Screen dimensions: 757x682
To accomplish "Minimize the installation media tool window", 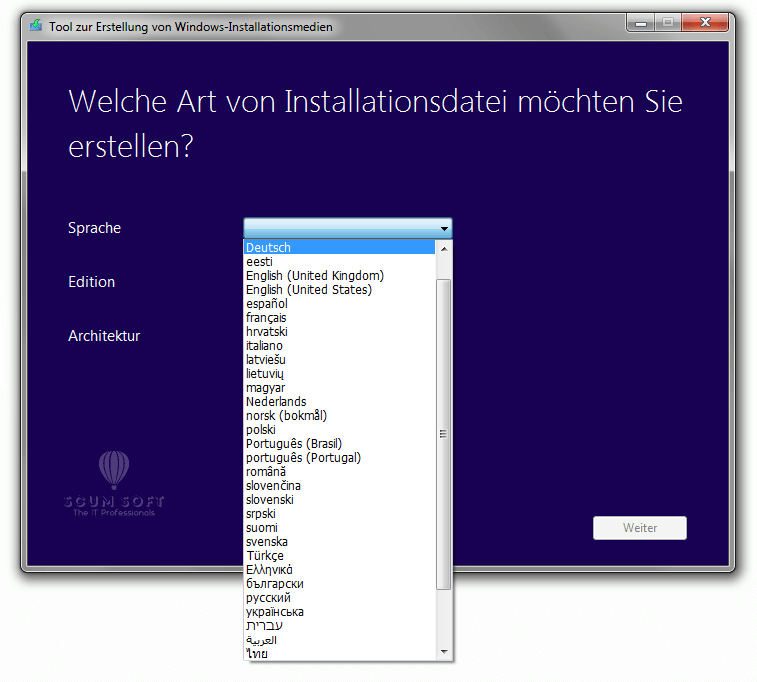I will coord(641,23).
